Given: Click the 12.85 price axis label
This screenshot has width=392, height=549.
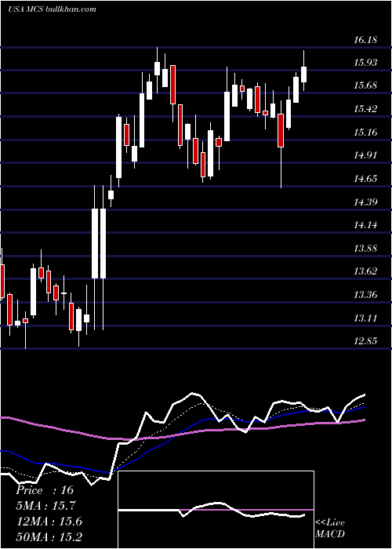Looking at the screenshot, I should 365,341.
